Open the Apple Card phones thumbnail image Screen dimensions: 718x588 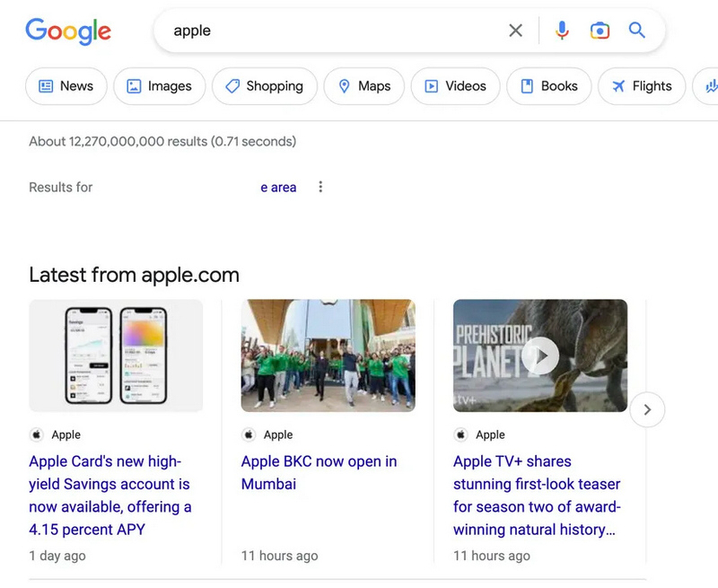pos(116,355)
